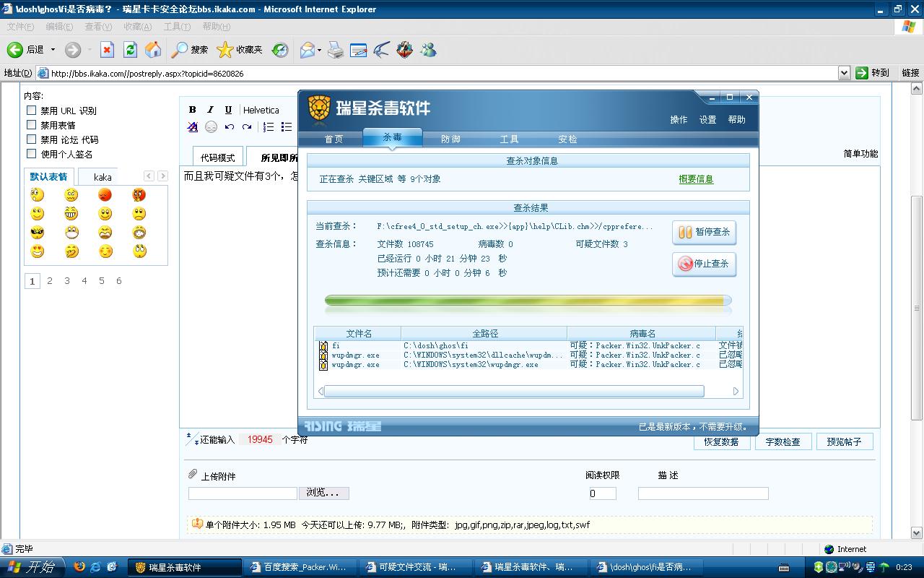Click the IE 转到 go button

click(873, 73)
